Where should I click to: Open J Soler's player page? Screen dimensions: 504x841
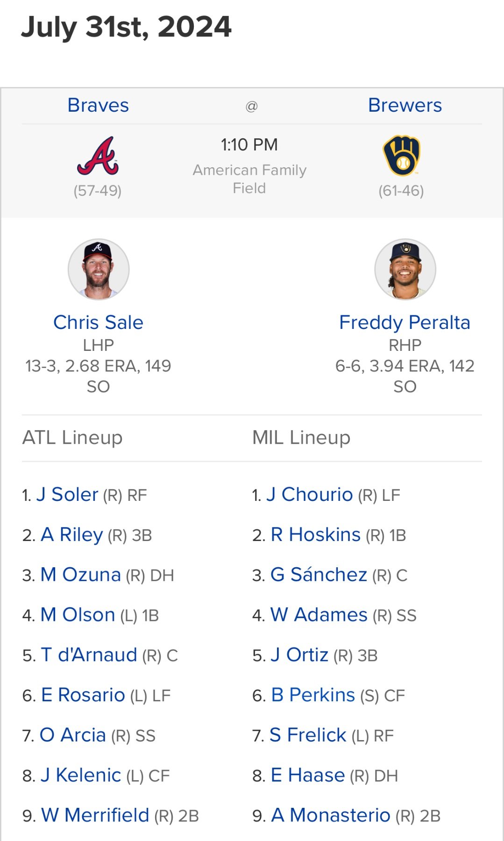click(67, 494)
